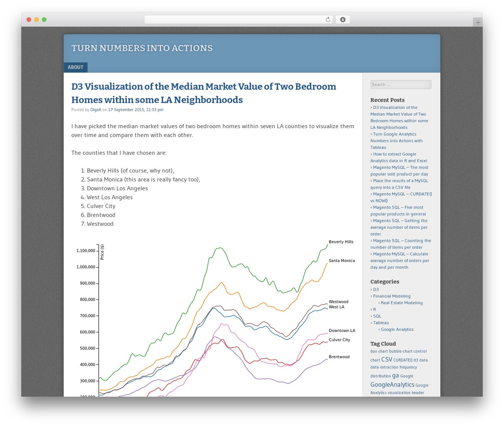Viewport: 504px width, 427px height.
Task: Open the D3 category
Action: (376, 290)
